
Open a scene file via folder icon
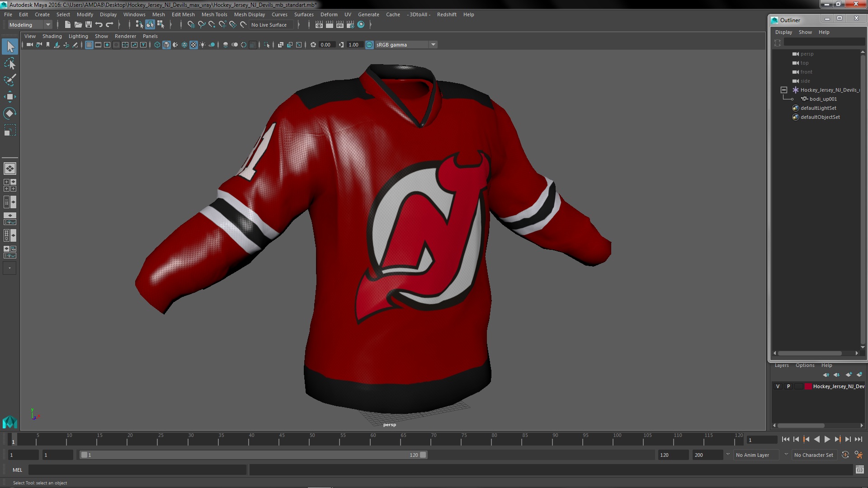coord(78,25)
